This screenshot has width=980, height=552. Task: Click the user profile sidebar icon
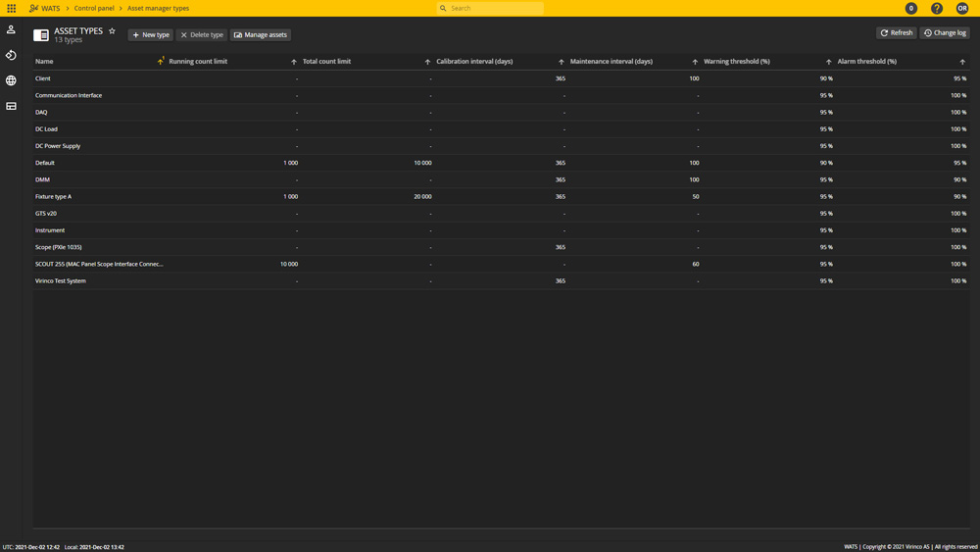coord(11,29)
